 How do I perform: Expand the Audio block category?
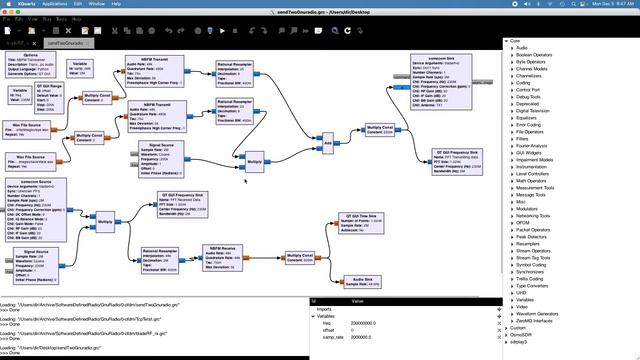512,48
